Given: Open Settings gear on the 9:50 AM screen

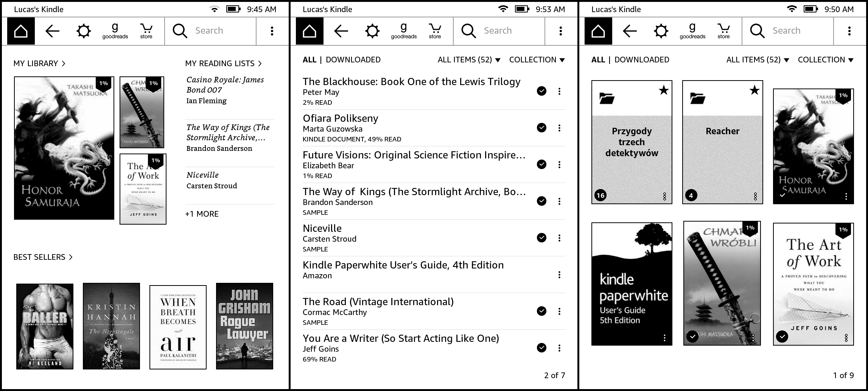Looking at the screenshot, I should pos(661,31).
